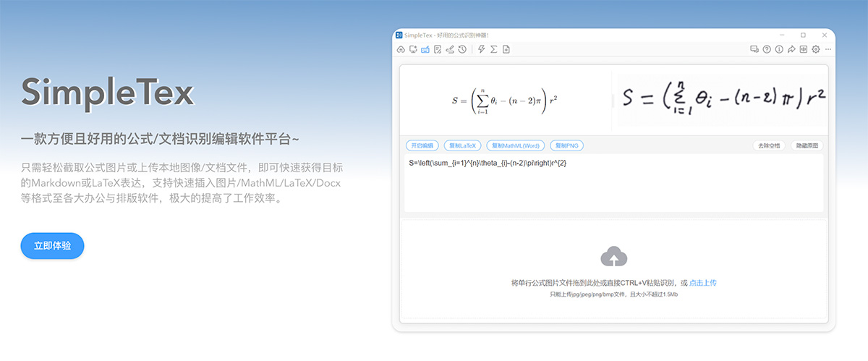The image size is (868, 361).
Task: Click the cloud upload icon in SimpleTex toolbar
Action: pyautogui.click(x=401, y=49)
